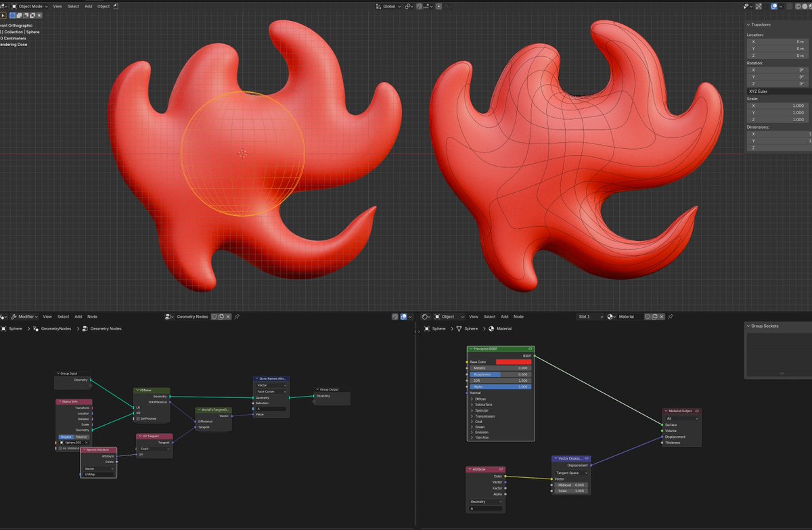
Task: Click the editor type icon of the shader editor
Action: point(424,316)
